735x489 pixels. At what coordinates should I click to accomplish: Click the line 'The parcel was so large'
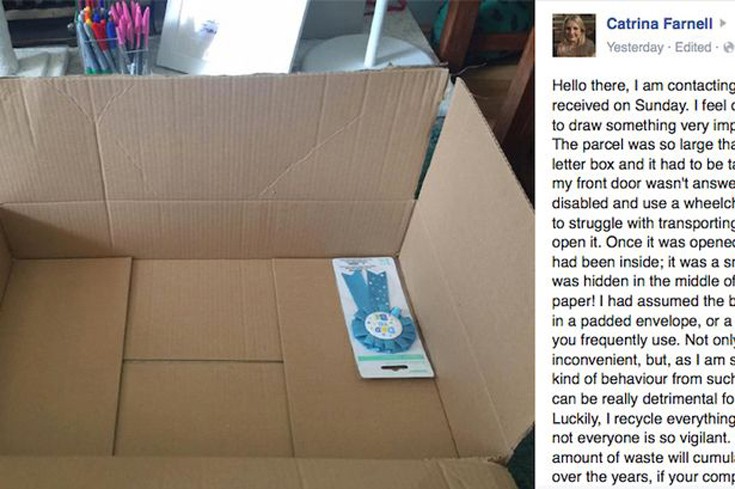coord(644,144)
